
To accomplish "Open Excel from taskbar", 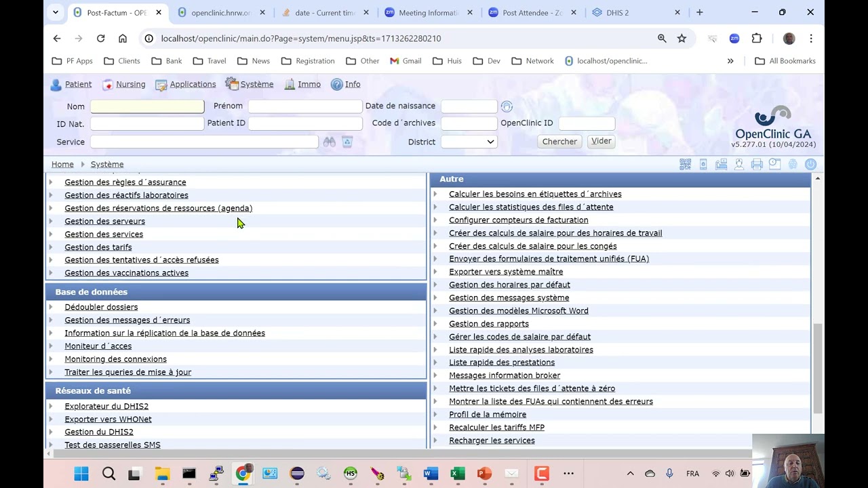I will (x=458, y=473).
